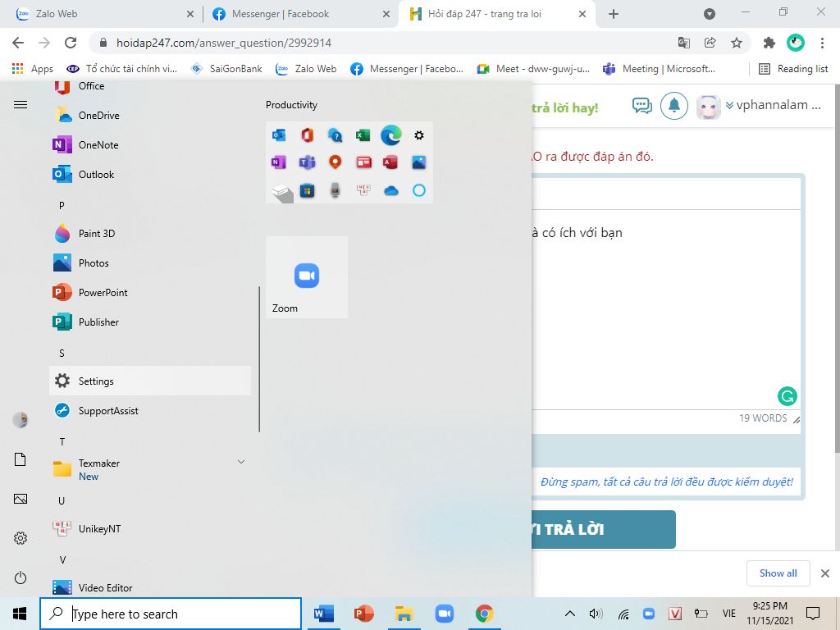Viewport: 840px width, 630px height.
Task: Open the vphannalam account dropdown
Action: pos(774,105)
